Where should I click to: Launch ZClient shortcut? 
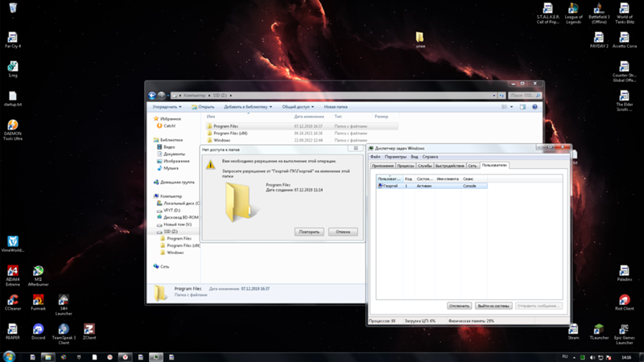tap(89, 331)
